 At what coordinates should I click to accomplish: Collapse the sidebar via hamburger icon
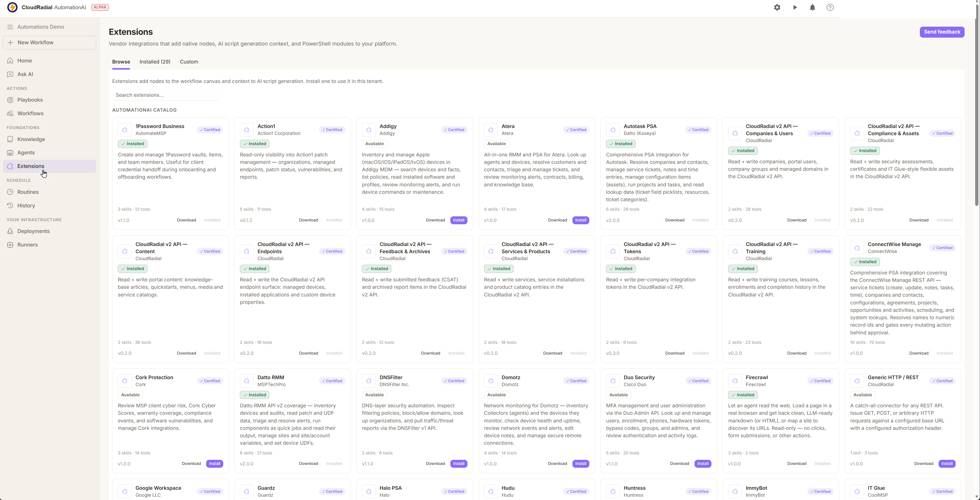(x=10, y=27)
